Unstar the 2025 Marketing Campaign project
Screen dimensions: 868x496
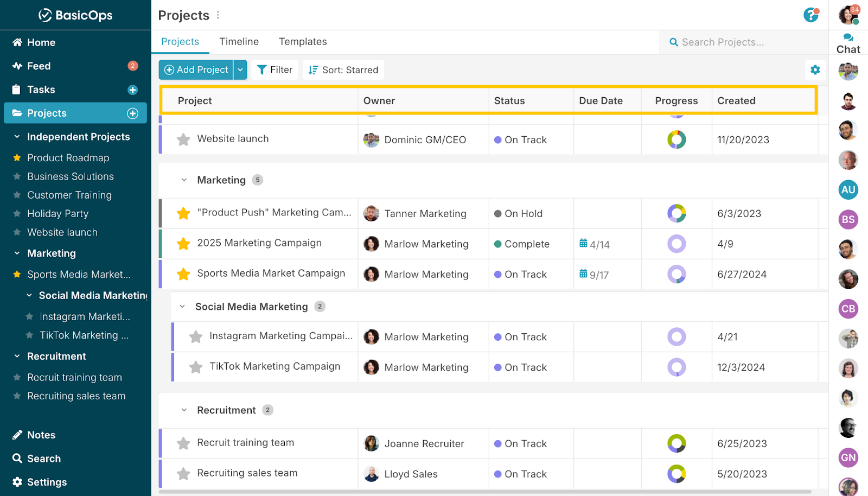point(183,244)
